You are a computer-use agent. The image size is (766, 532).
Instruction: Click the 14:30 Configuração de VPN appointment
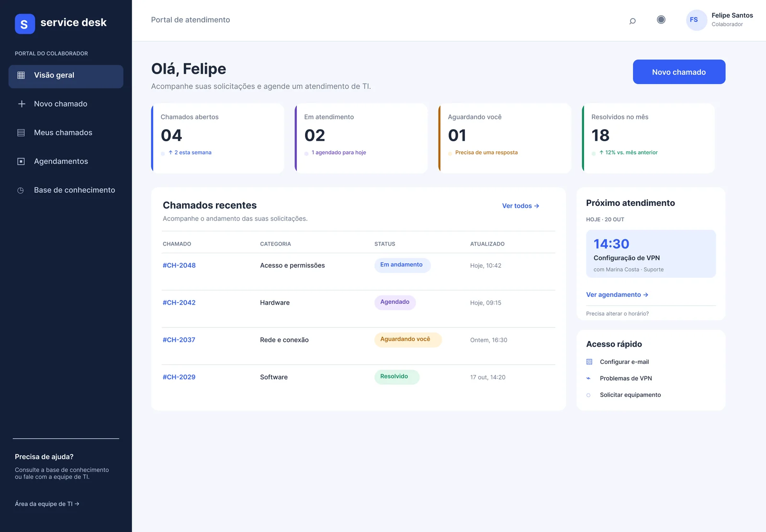tap(651, 254)
